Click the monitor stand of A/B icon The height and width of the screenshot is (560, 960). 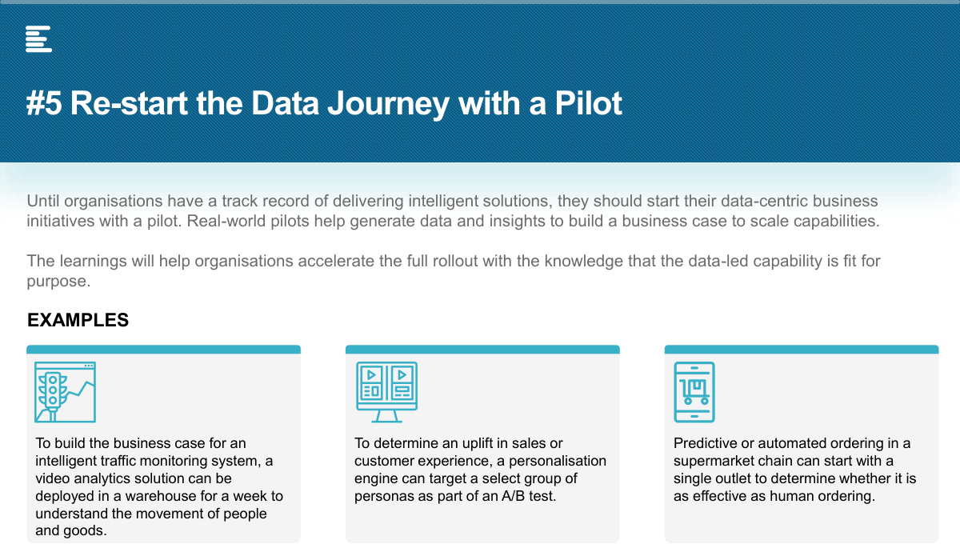pyautogui.click(x=387, y=416)
